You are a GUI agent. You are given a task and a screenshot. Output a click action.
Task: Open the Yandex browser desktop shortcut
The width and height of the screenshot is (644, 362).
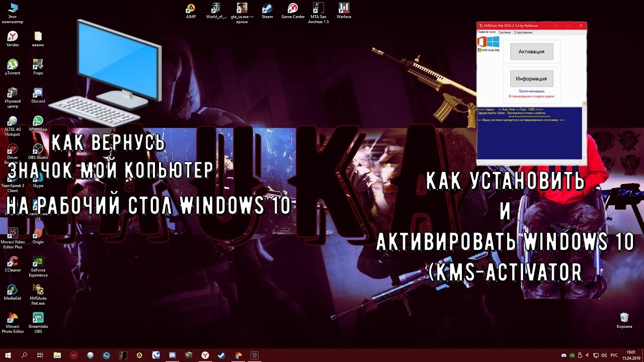click(x=13, y=39)
